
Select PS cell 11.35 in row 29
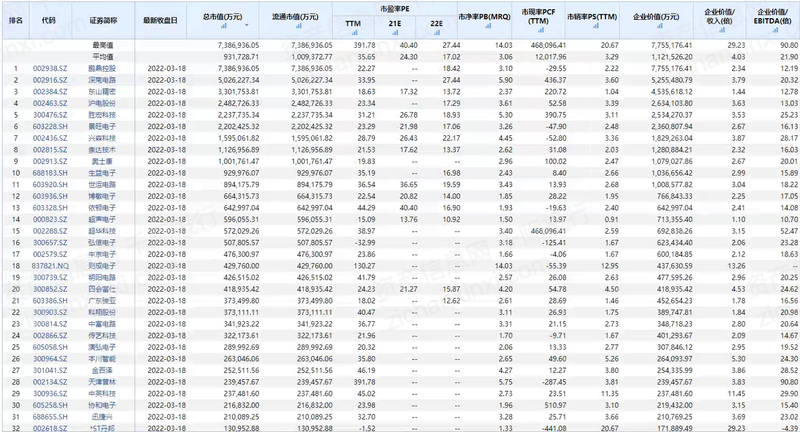pos(610,394)
